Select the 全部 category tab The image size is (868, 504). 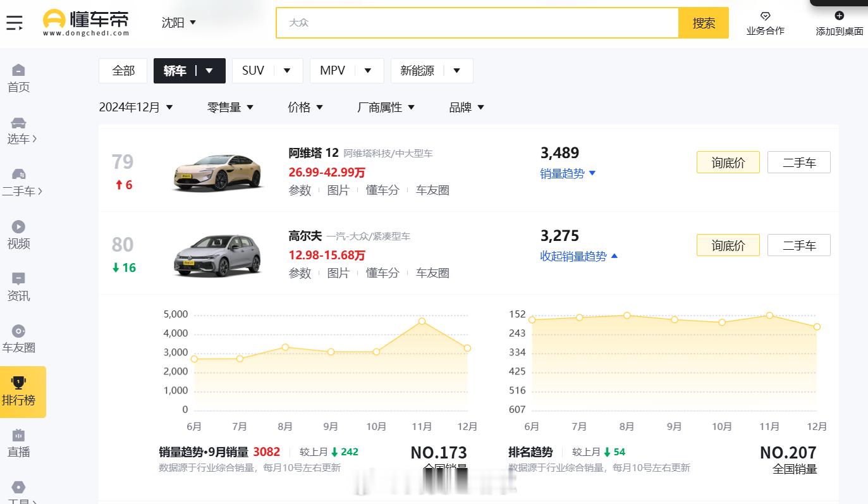(x=123, y=71)
